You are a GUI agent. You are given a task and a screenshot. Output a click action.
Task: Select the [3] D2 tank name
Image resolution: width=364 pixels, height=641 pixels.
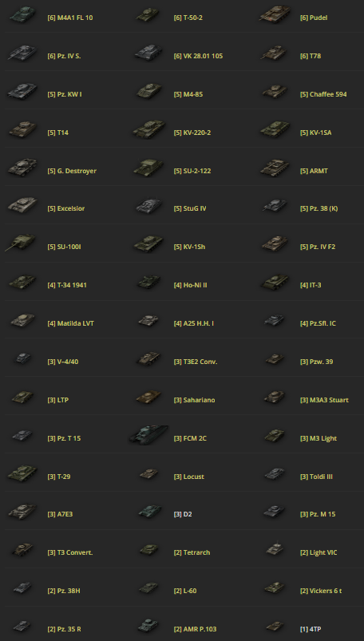(x=183, y=514)
